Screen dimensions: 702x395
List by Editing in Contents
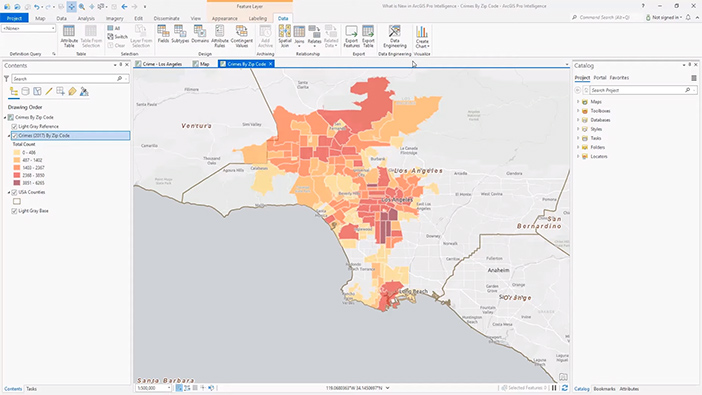49,92
